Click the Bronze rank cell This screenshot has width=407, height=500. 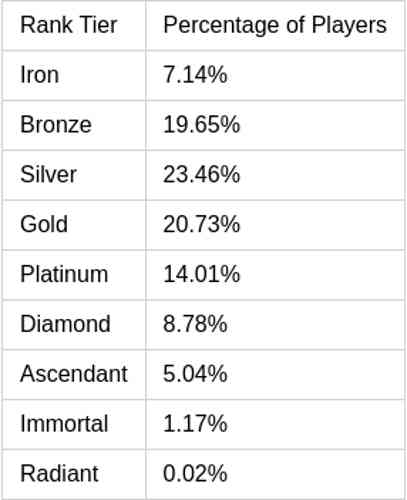click(74, 125)
